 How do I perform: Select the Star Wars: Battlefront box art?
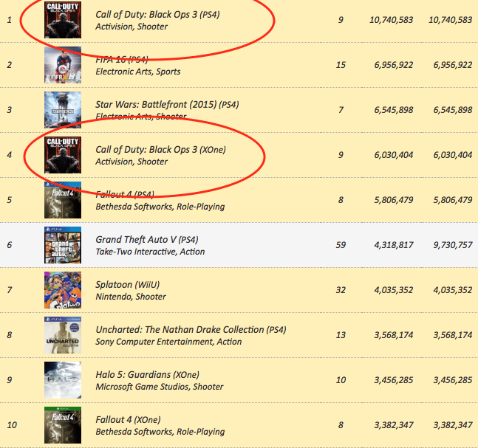[x=63, y=110]
